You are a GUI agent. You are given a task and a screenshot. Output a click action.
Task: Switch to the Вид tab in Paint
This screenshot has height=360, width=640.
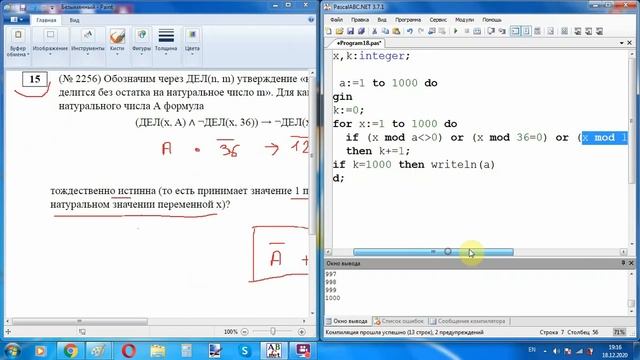tap(74, 20)
